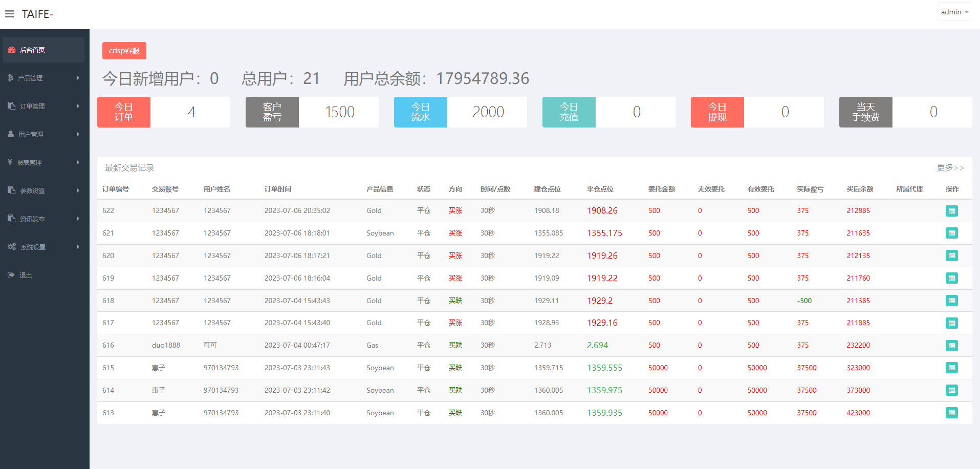Click the 用户管理 user icon
This screenshot has height=469, width=980.
(x=11, y=134)
